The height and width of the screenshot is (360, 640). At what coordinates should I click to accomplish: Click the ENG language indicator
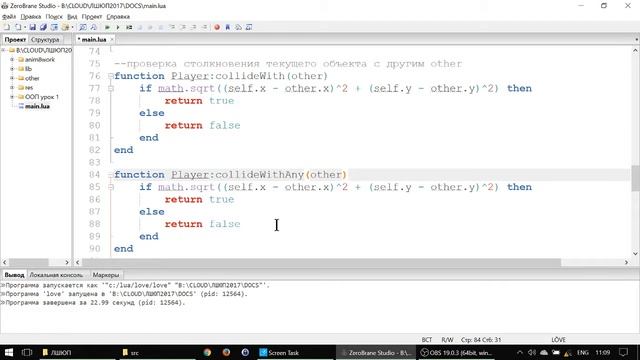(x=582, y=352)
